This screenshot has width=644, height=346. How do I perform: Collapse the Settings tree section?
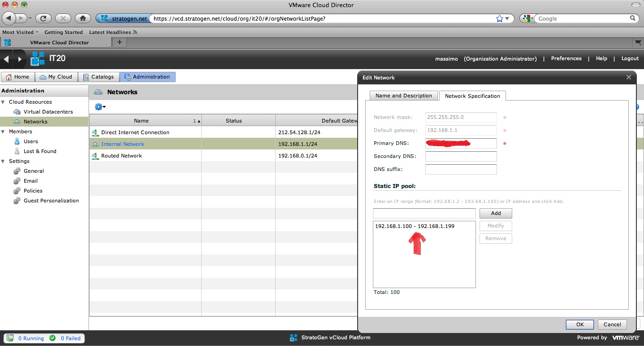(x=4, y=161)
